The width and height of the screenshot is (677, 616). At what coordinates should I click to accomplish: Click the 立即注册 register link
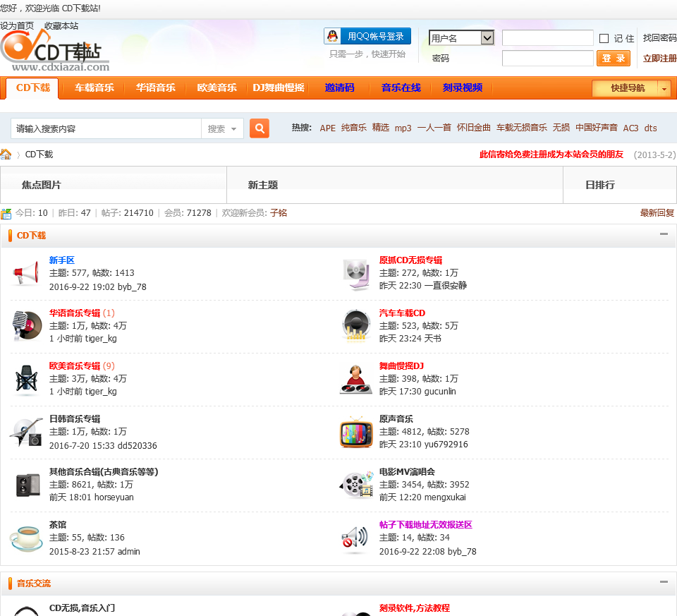tap(660, 59)
